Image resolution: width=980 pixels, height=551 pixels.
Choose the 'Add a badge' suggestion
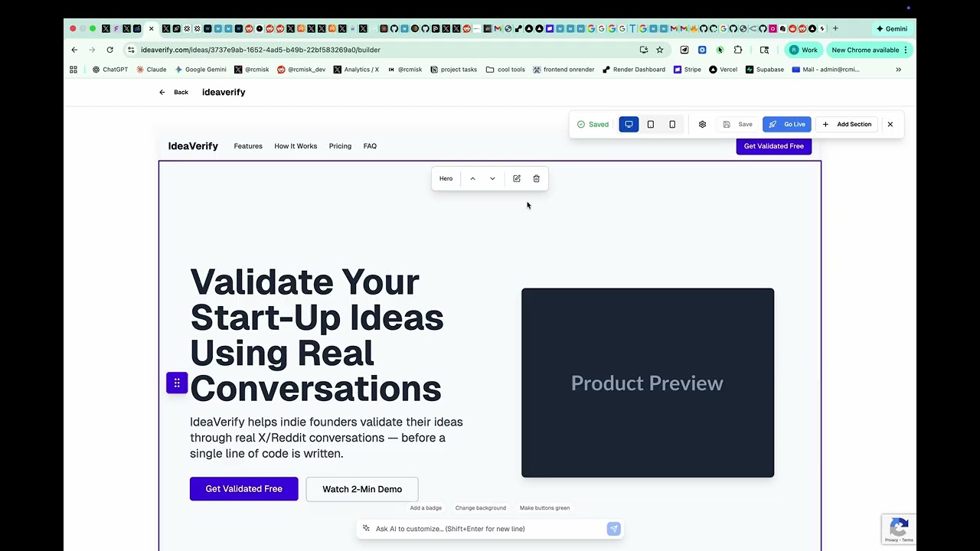click(426, 508)
